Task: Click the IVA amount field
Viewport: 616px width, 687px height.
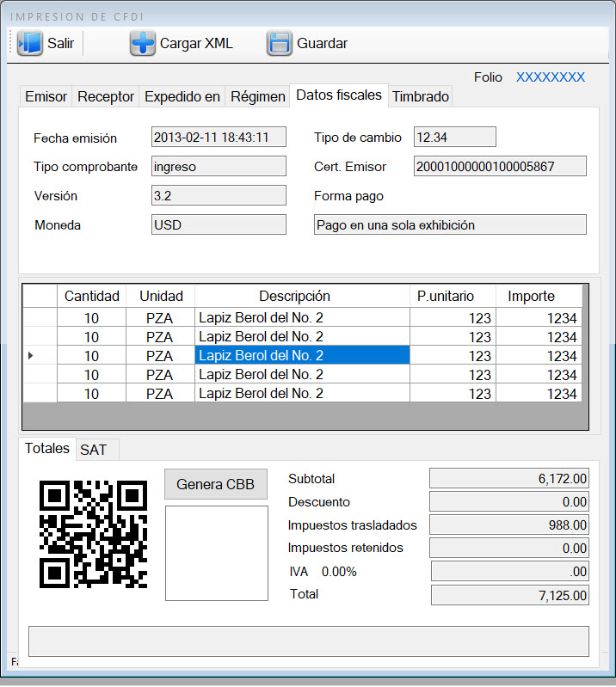Action: coord(510,571)
